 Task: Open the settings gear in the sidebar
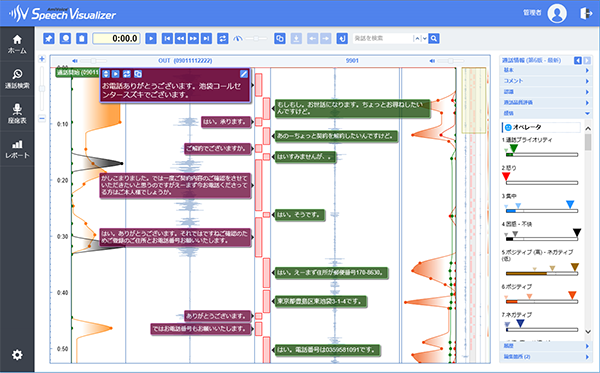17,355
